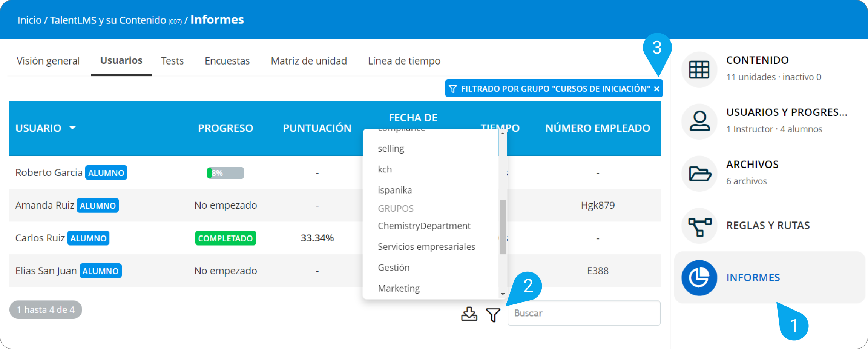The width and height of the screenshot is (868, 349).
Task: Open Usuarios y Progres... sidebar title
Action: [x=787, y=112]
